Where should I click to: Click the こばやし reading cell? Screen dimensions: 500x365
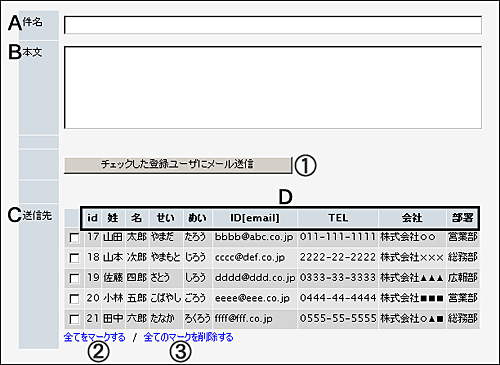166,298
